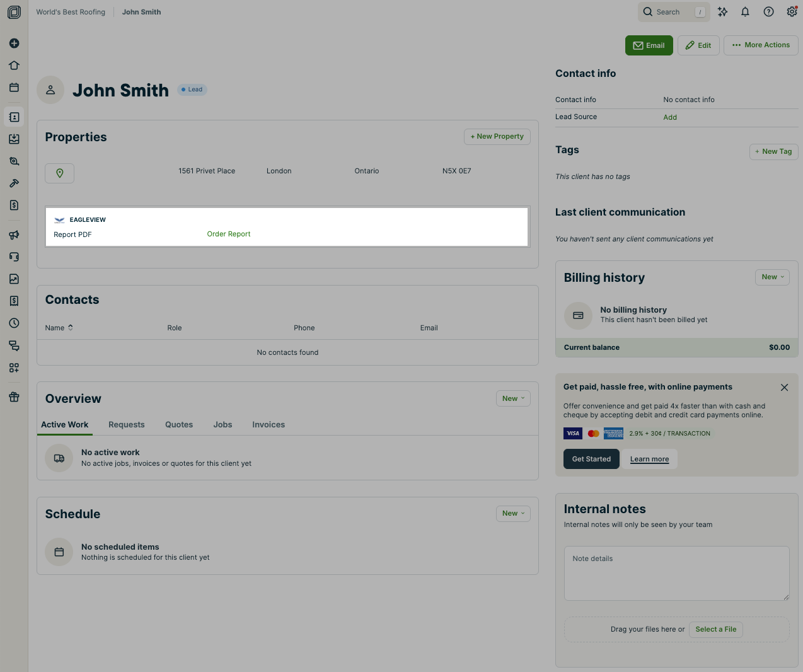Open the Marketing megaphone icon in sidebar

point(14,235)
